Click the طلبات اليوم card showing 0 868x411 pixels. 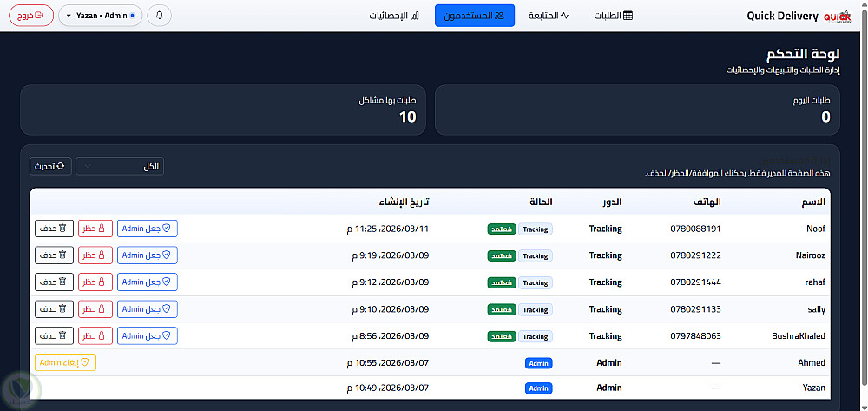pyautogui.click(x=637, y=109)
